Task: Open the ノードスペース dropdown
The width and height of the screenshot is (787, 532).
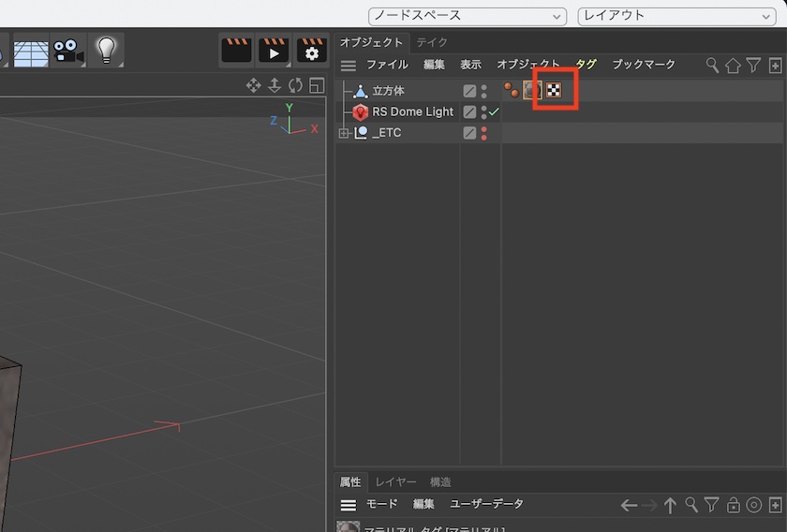Action: [467, 16]
